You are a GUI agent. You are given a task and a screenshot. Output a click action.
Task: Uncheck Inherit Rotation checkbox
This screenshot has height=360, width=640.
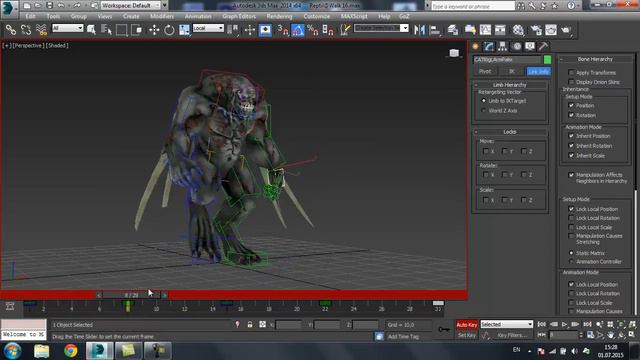[571, 146]
